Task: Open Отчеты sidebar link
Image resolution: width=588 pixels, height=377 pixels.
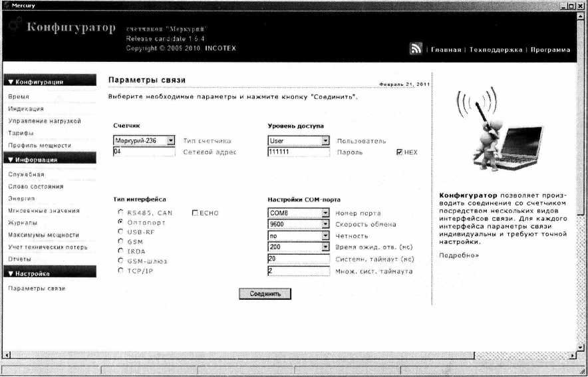Action: [x=19, y=259]
